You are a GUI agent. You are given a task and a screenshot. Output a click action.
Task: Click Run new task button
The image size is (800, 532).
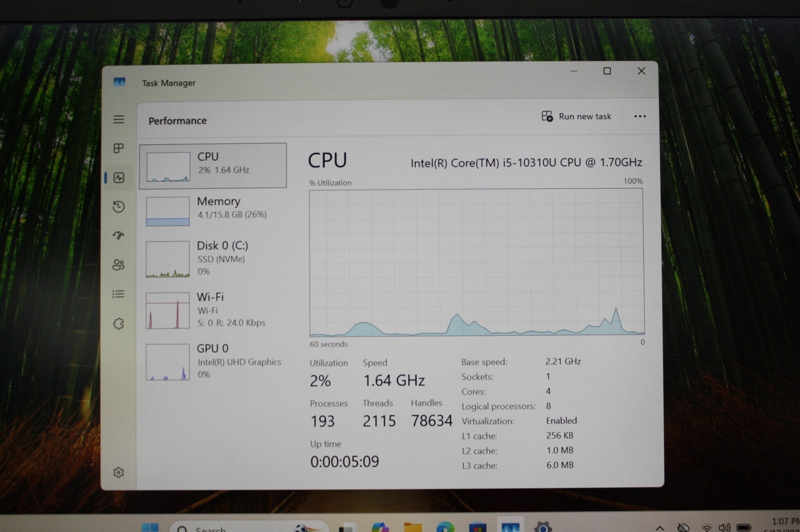point(576,116)
